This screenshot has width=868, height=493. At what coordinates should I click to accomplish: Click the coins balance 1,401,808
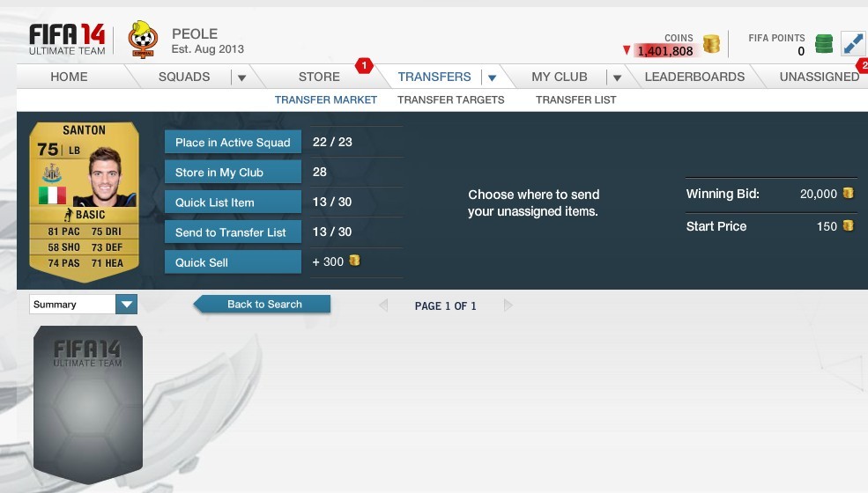pos(664,51)
